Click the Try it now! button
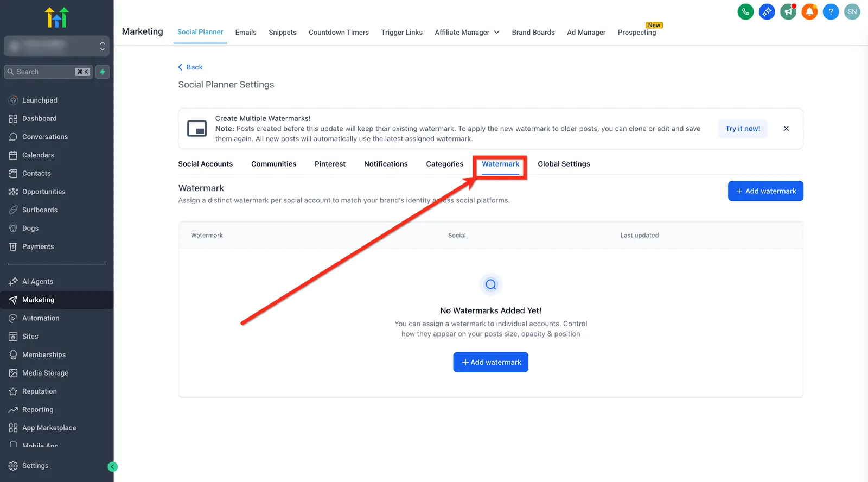868x482 pixels. [743, 129]
